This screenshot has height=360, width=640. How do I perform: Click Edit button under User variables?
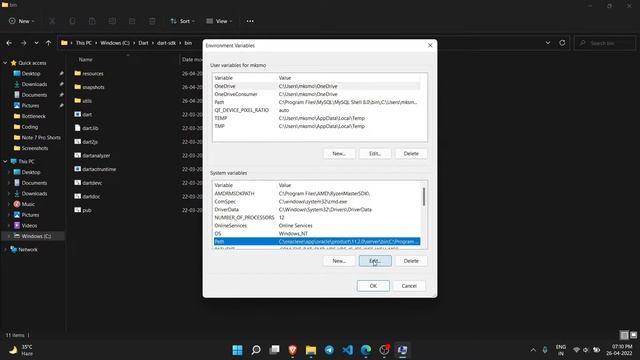pos(375,153)
